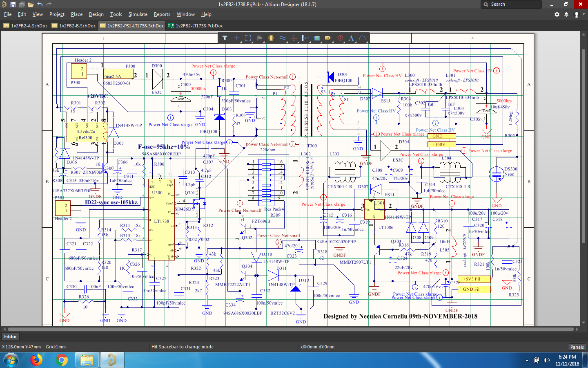Screen dimensions: 588x368
Task: Click the right scroll arrow of the horizontal scrollbar
Action: [x=577, y=329]
